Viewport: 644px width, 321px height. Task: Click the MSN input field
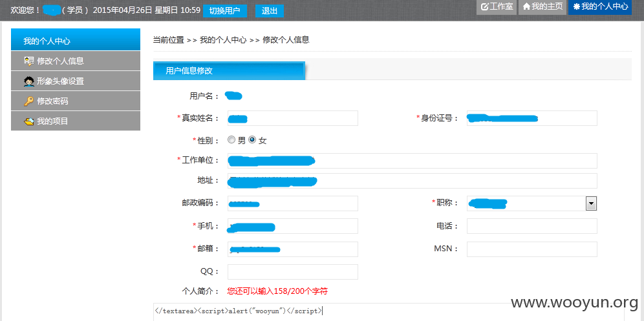tap(532, 249)
